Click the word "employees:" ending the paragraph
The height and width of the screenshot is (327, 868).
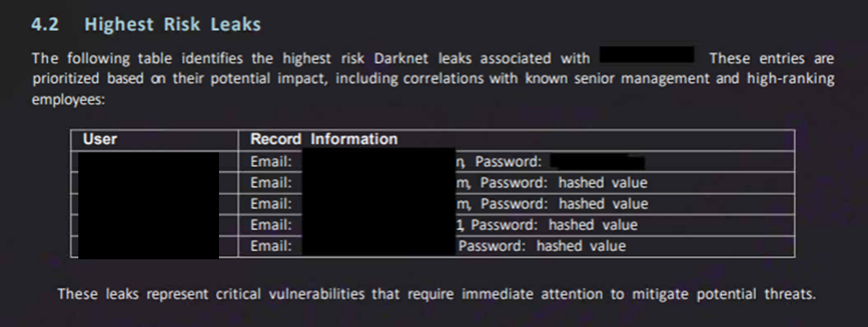click(68, 101)
